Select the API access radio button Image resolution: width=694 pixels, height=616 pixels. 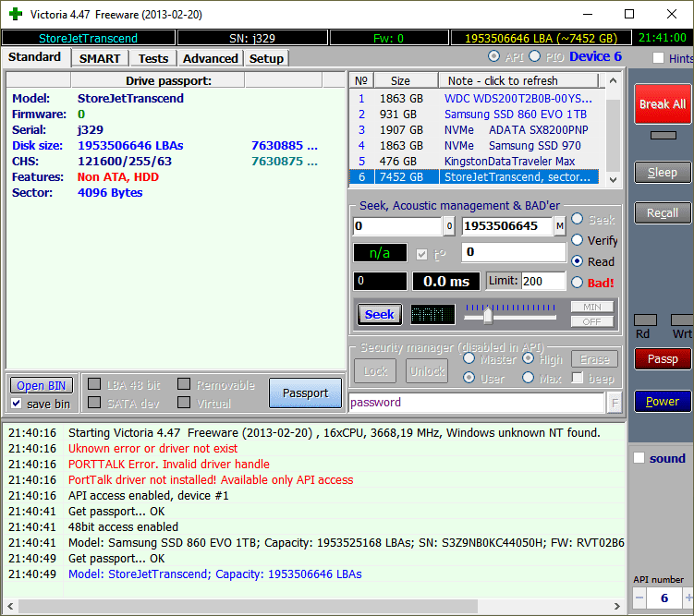click(493, 56)
